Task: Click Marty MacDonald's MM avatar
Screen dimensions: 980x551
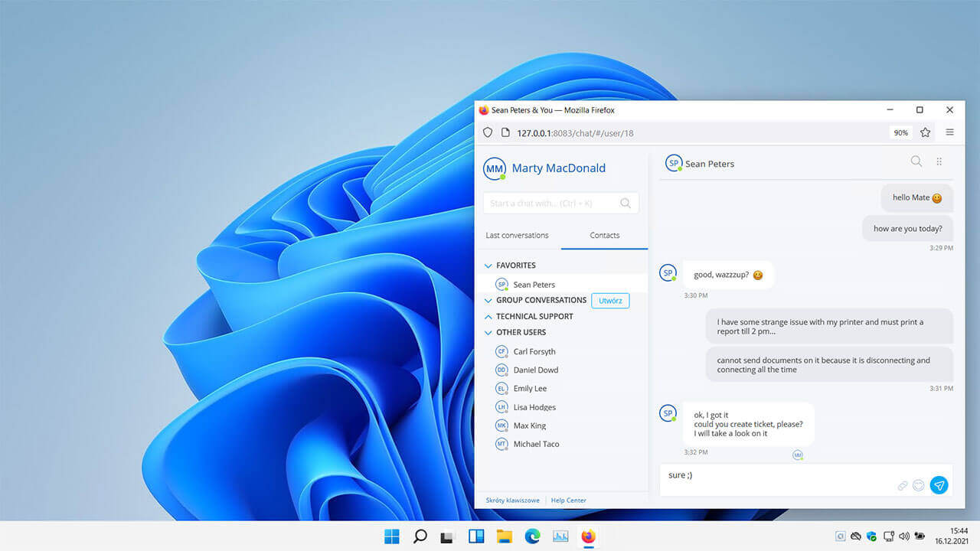Action: click(495, 168)
